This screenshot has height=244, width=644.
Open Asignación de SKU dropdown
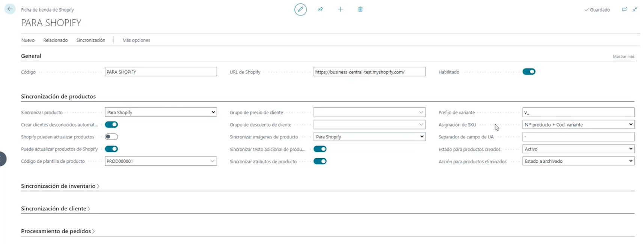click(578, 124)
